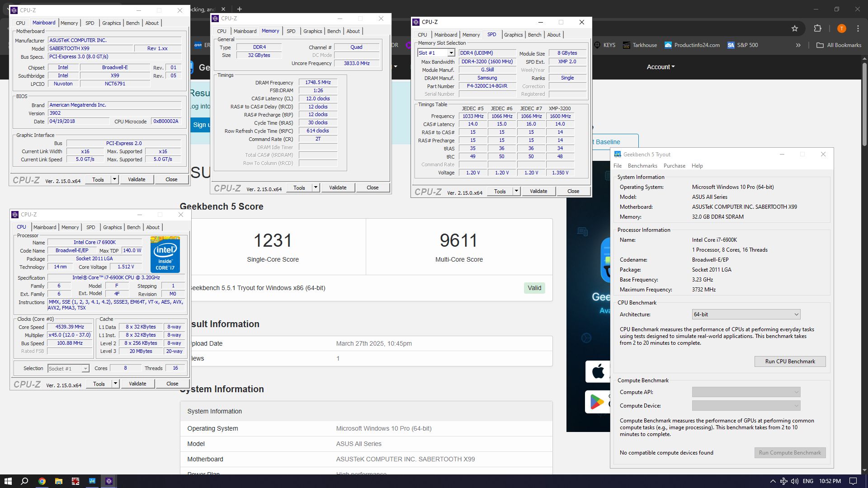This screenshot has height=488, width=868.
Task: Open the Tarkhouse bookmark
Action: coord(640,45)
